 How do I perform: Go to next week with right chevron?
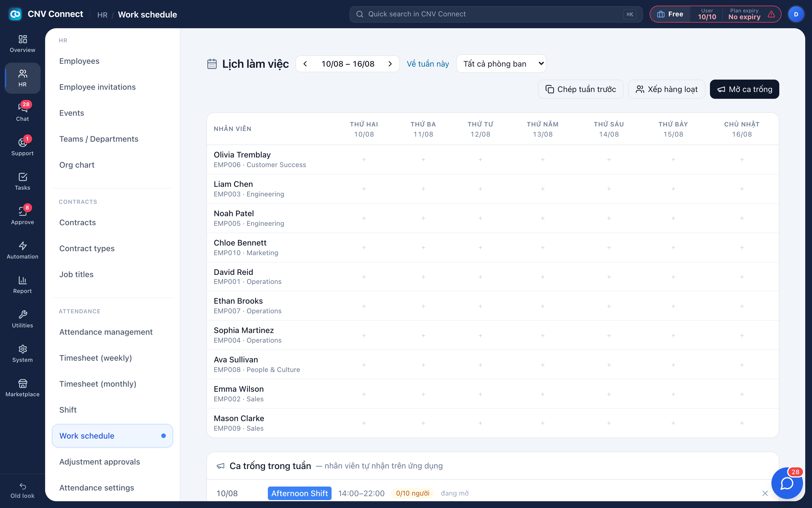[390, 64]
